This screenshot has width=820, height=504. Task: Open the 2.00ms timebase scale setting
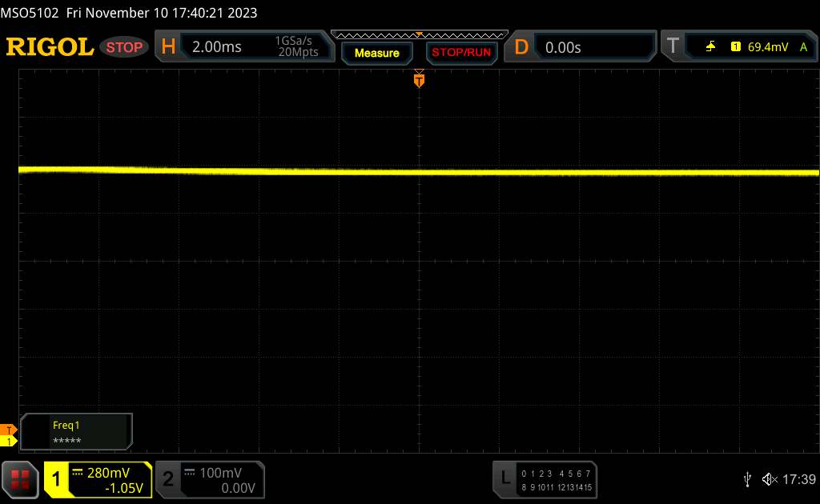click(x=217, y=47)
